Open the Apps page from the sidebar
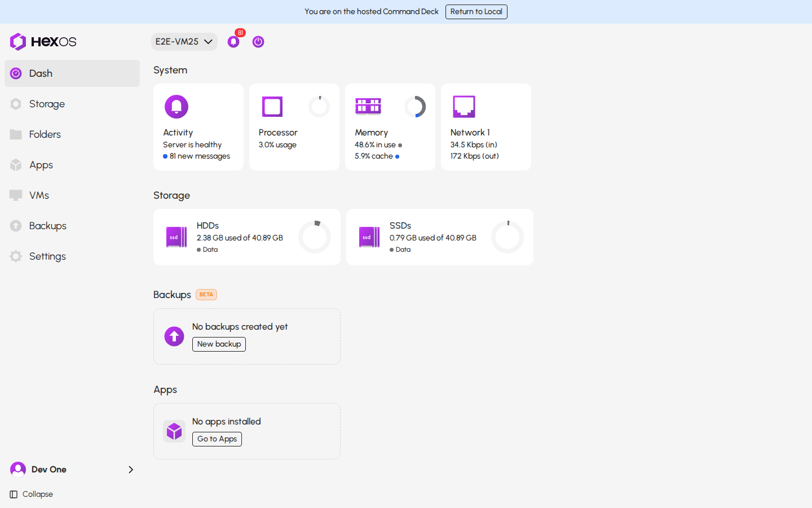The height and width of the screenshot is (508, 812). tap(72, 165)
